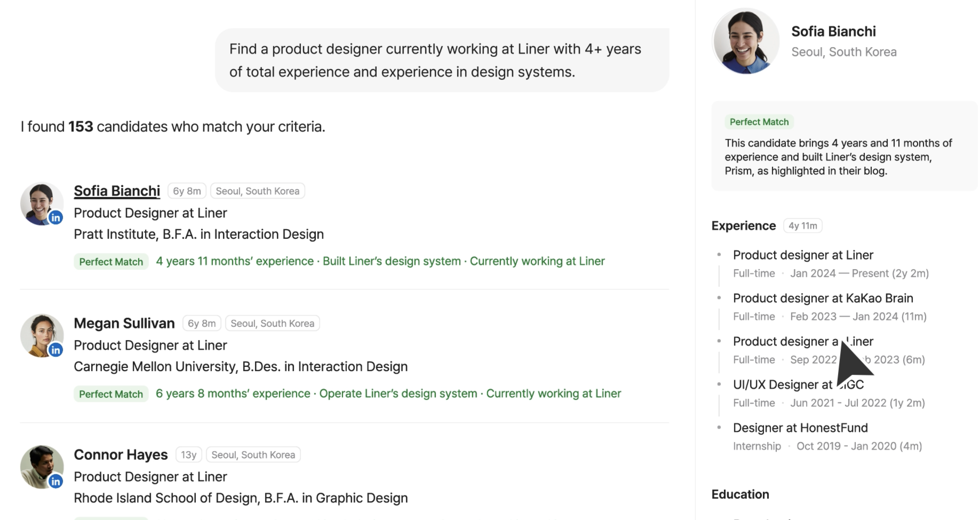Click the search query message bubble
980x520 pixels.
(x=442, y=60)
